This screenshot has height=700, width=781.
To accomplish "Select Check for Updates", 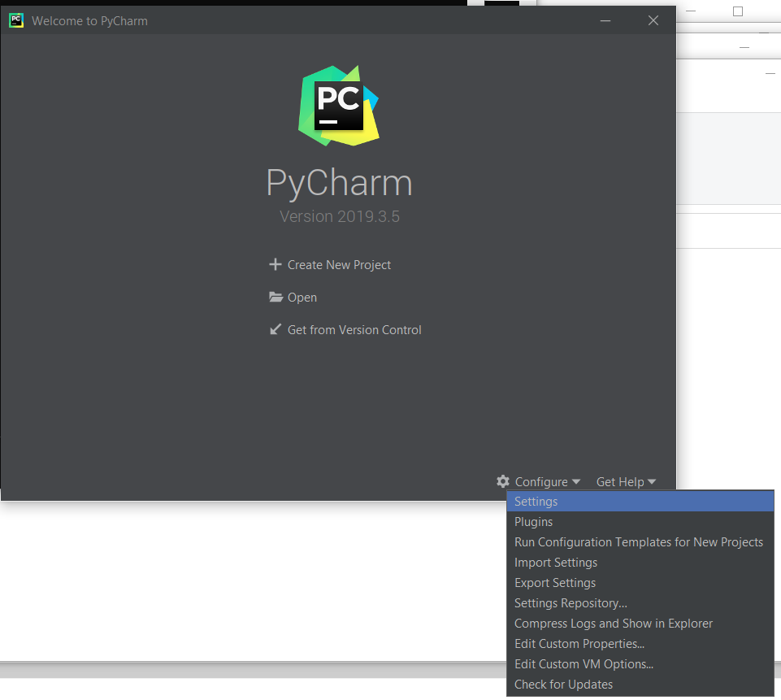I will (563, 685).
